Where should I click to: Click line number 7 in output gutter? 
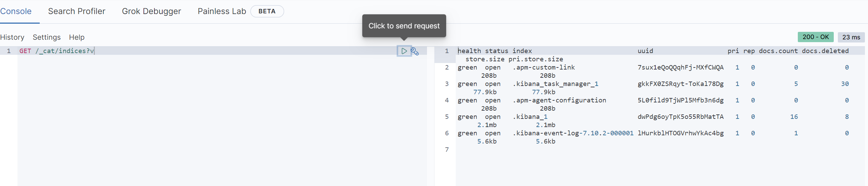(x=446, y=150)
